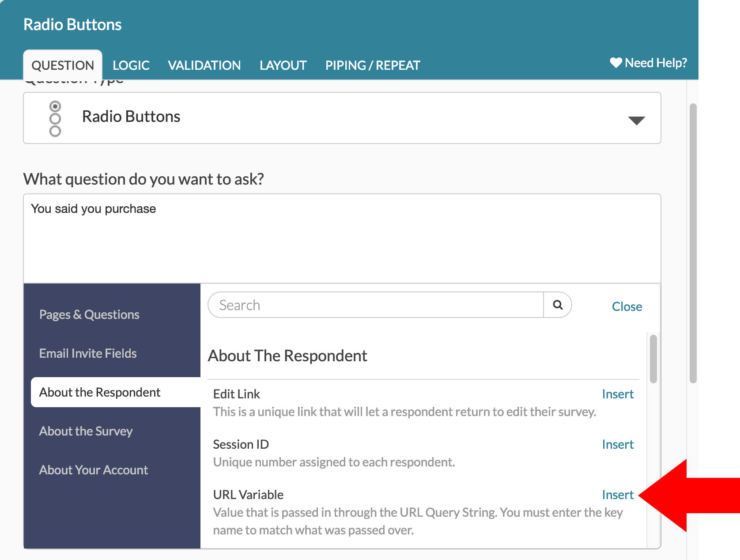Click the radio buttons question type icon

coord(55,118)
